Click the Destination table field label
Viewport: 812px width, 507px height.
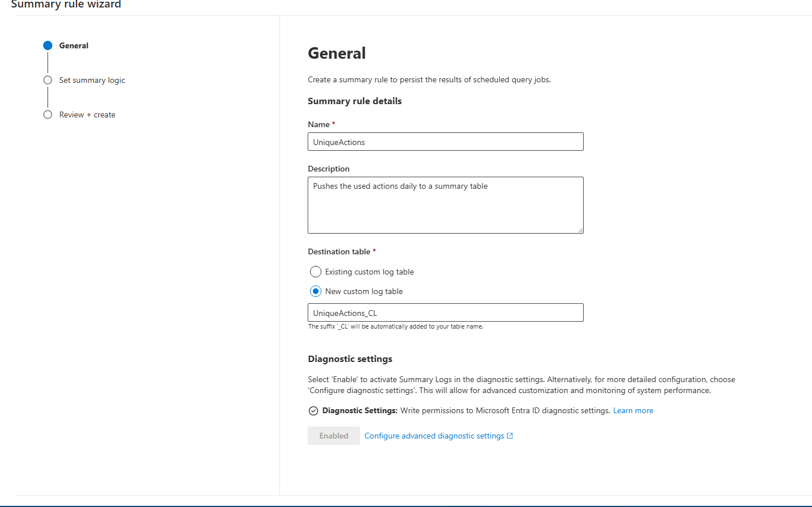point(339,251)
